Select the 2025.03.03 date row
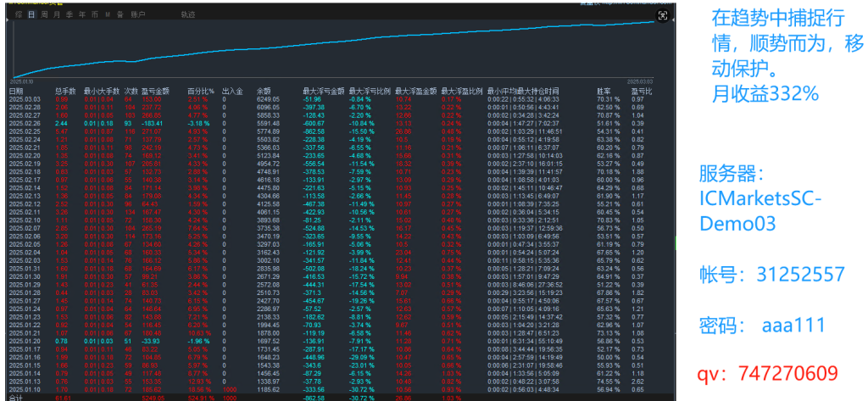Viewport: 868px width, 401px height. pyautogui.click(x=332, y=98)
